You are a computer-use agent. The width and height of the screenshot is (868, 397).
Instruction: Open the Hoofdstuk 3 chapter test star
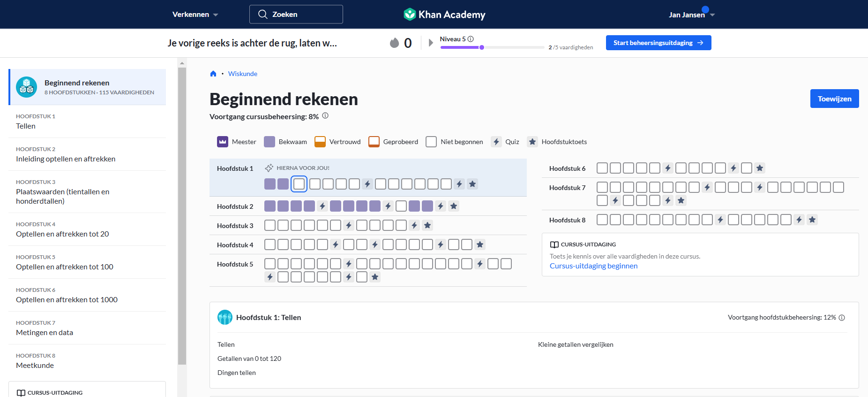(x=427, y=225)
